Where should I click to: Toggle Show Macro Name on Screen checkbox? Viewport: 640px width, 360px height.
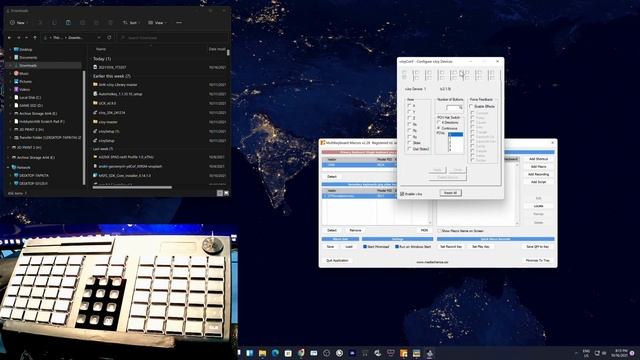440,231
